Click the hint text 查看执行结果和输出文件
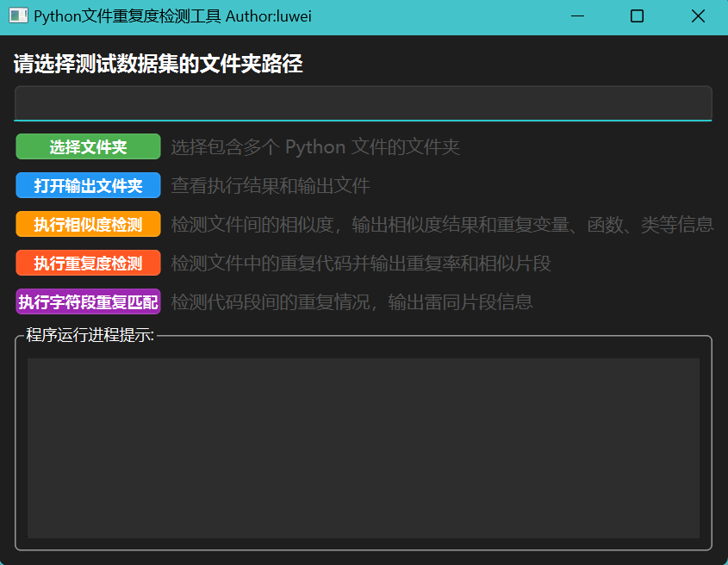This screenshot has height=565, width=728. click(271, 186)
